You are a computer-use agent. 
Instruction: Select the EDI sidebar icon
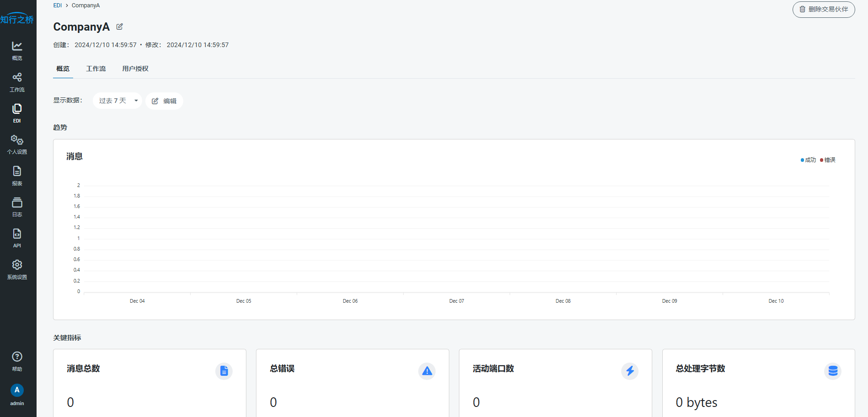coord(17,113)
